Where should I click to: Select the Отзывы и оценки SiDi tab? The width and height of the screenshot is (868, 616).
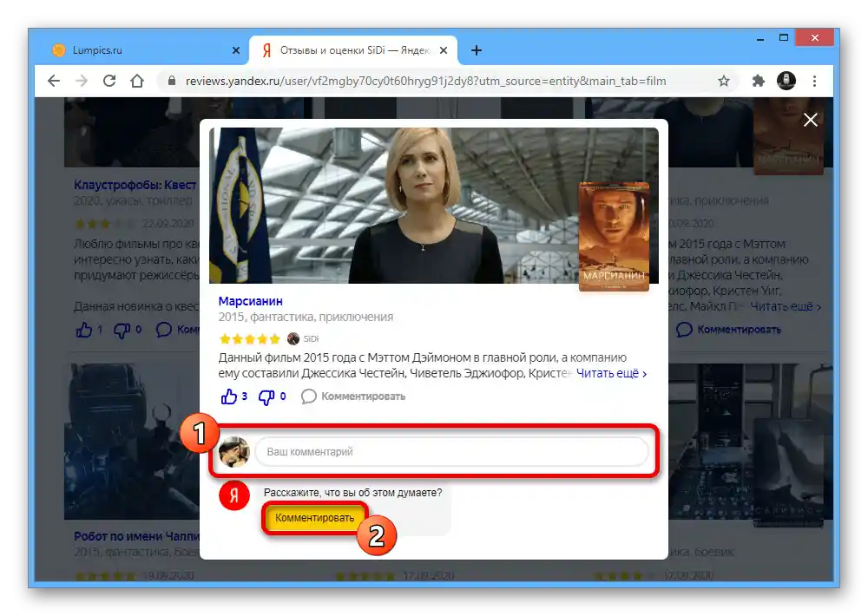point(353,50)
